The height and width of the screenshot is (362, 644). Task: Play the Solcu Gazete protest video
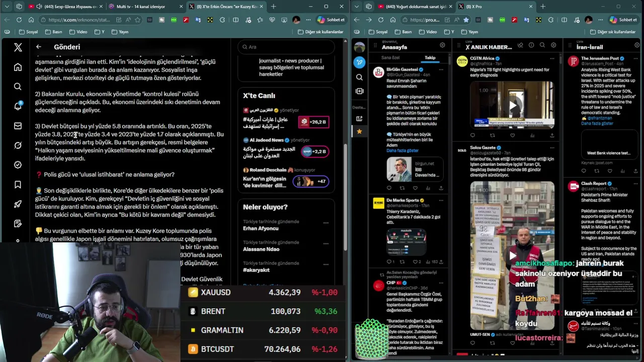(512, 255)
